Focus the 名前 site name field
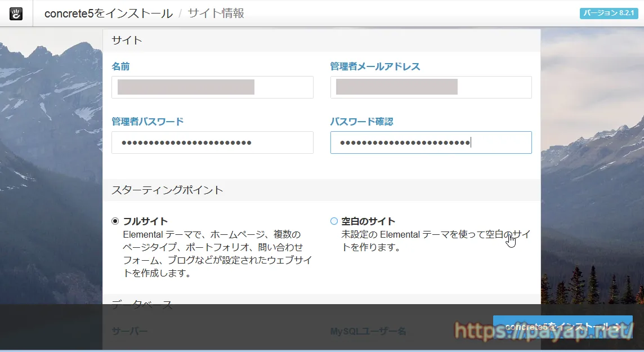Image resolution: width=644 pixels, height=352 pixels. [x=212, y=87]
